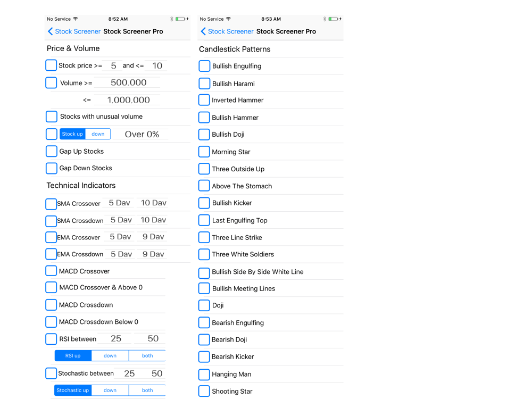This screenshot has height=399, width=532.
Task: Enable Bearish Engulfing pattern
Action: 204,323
